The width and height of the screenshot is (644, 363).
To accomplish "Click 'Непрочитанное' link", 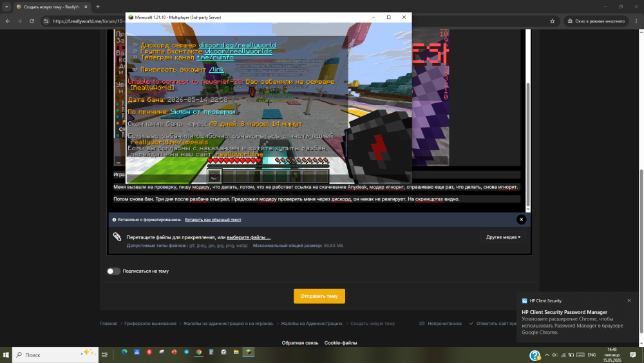I will click(x=440, y=324).
